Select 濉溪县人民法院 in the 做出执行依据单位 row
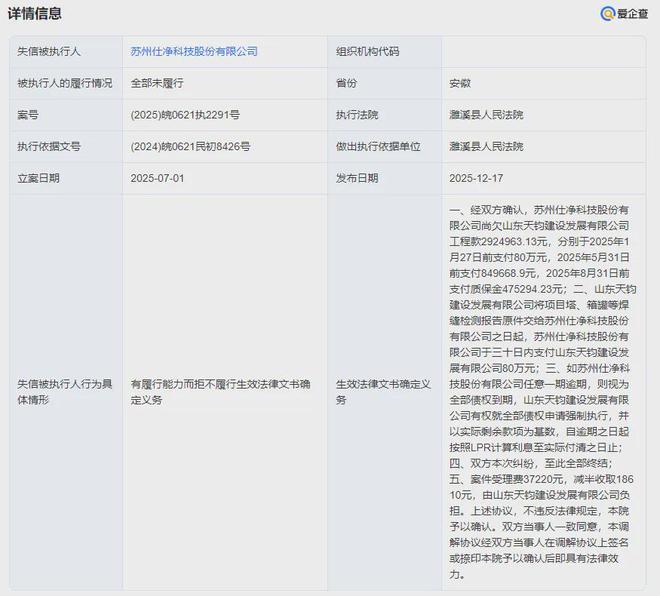The height and width of the screenshot is (596, 660). pyautogui.click(x=486, y=146)
